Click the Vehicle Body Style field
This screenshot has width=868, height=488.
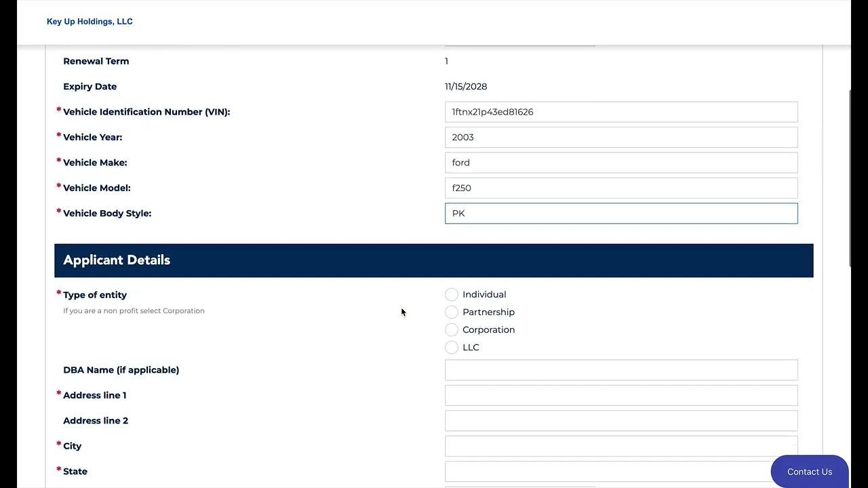point(621,213)
